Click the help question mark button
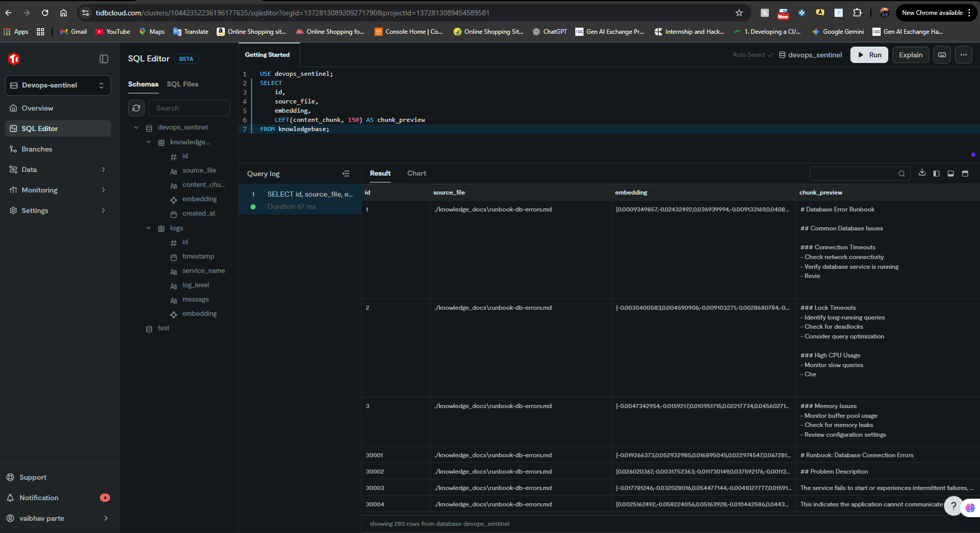The image size is (980, 533). coord(953,506)
